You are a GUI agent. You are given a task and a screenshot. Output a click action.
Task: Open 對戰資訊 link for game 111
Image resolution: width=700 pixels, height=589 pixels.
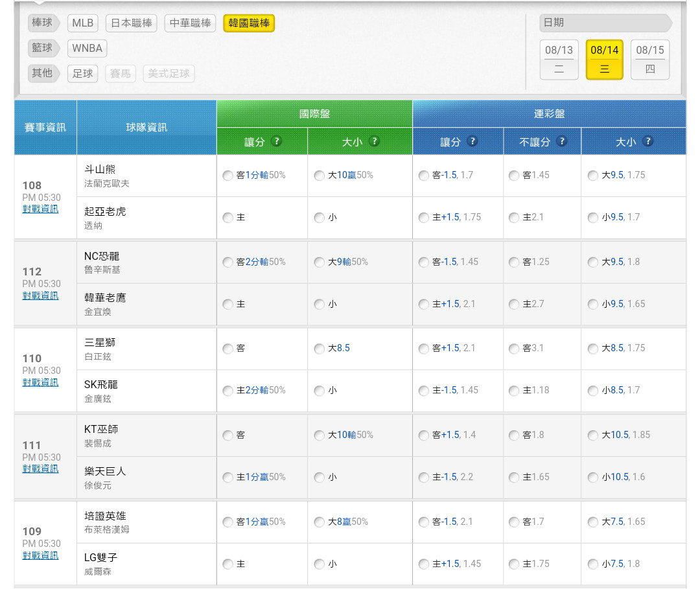[40, 469]
